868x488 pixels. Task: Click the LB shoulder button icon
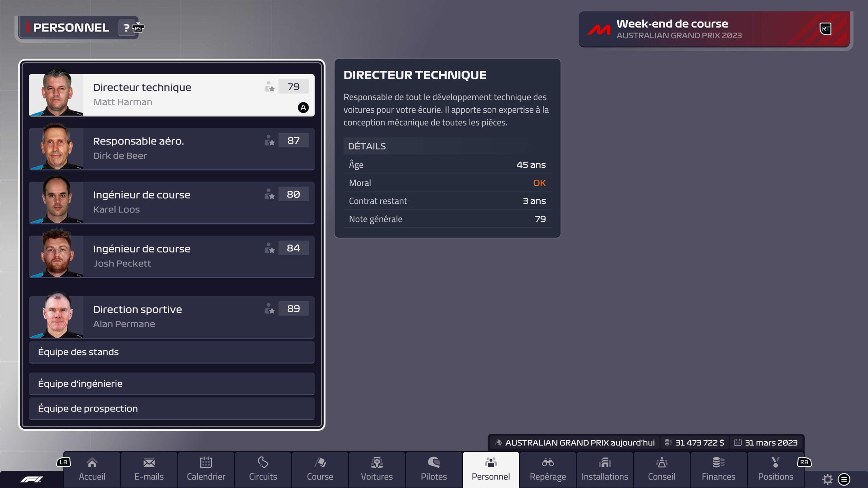click(x=63, y=462)
